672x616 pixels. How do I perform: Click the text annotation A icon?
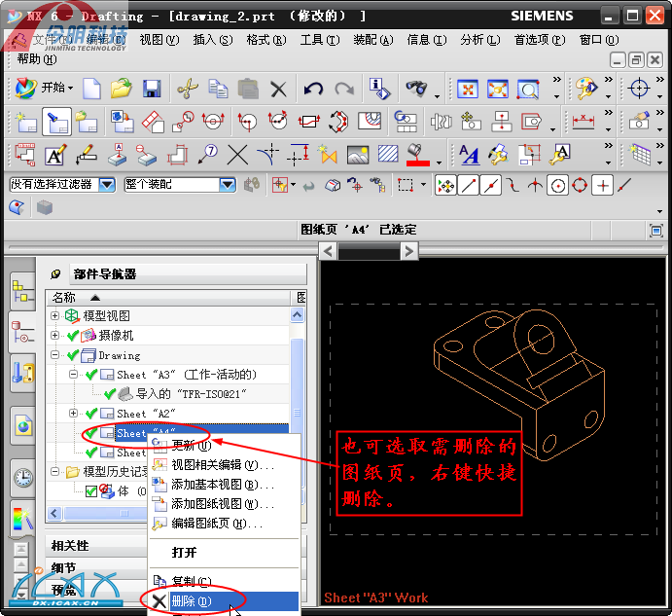(54, 155)
